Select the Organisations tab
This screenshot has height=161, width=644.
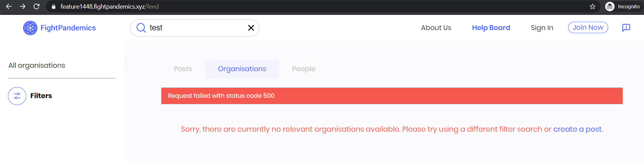click(x=242, y=69)
